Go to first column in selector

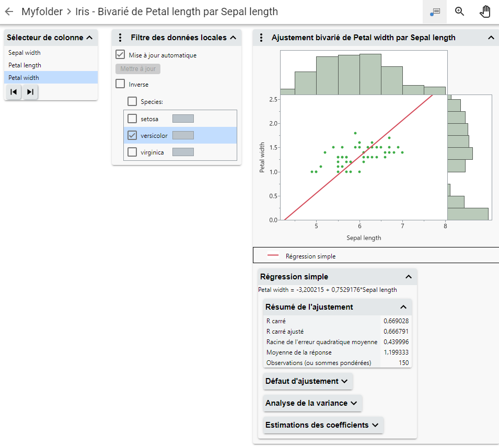coord(14,92)
